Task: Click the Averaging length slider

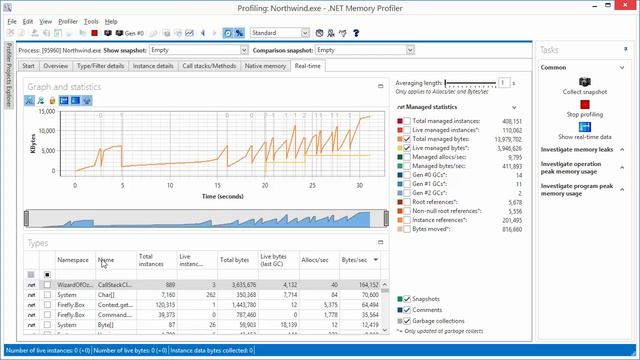Action: [x=470, y=83]
